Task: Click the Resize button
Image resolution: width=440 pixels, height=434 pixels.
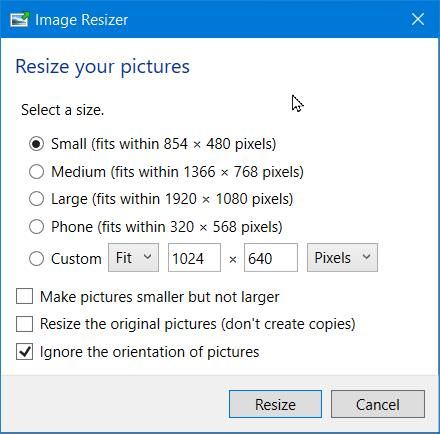Action: pyautogui.click(x=275, y=404)
